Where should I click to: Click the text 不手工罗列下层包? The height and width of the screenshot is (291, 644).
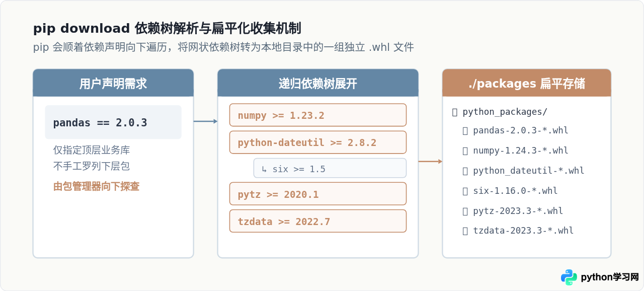92,166
